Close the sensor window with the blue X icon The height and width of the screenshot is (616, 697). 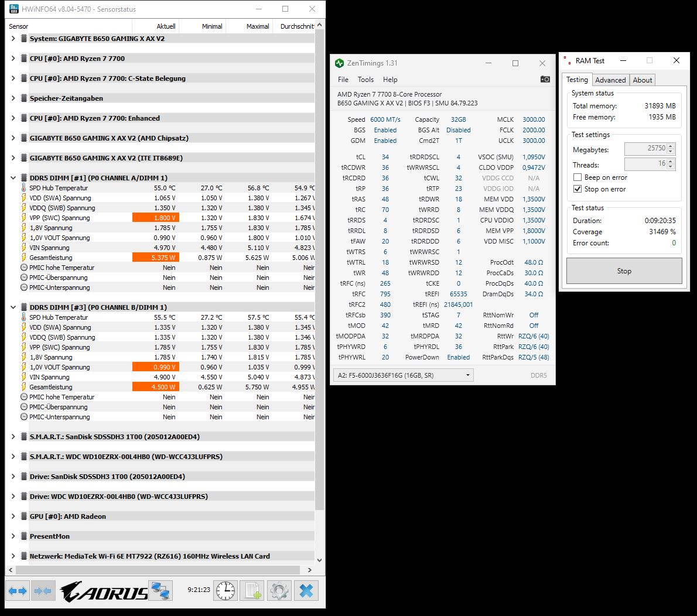click(306, 591)
